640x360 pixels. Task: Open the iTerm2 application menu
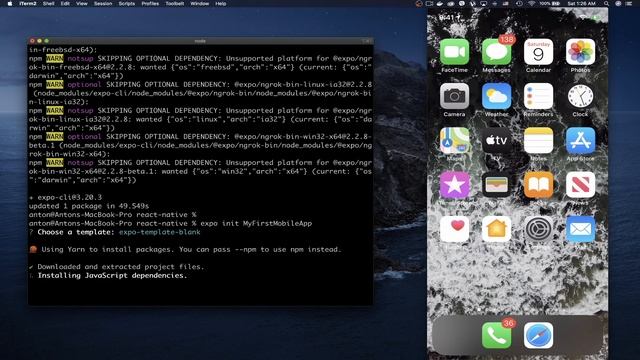[28, 3]
